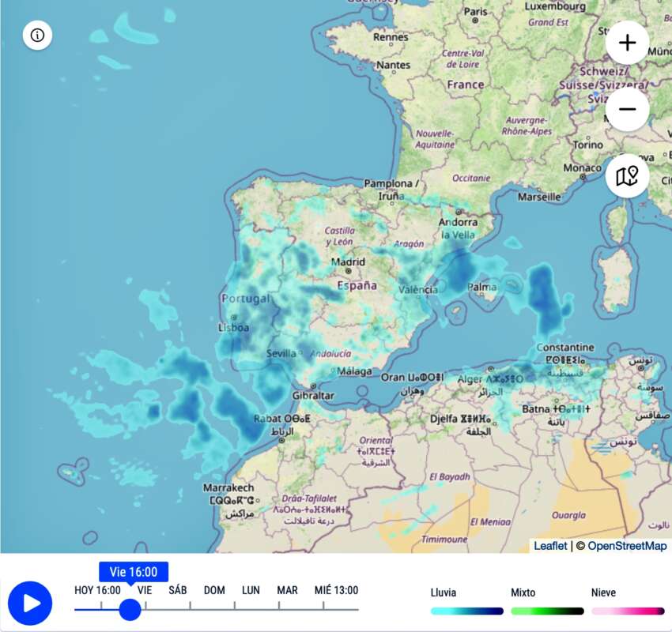This screenshot has height=632, width=672.
Task: Click the info icon on the map
Action: [37, 36]
